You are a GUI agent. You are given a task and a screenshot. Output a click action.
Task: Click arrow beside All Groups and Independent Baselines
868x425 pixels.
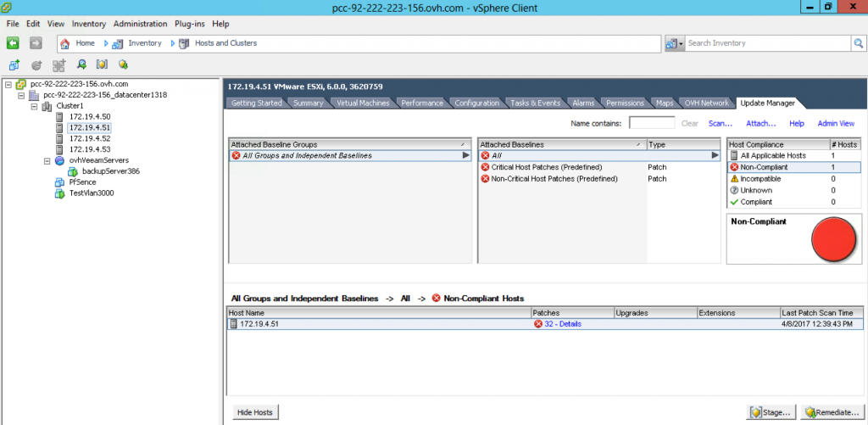coord(466,156)
